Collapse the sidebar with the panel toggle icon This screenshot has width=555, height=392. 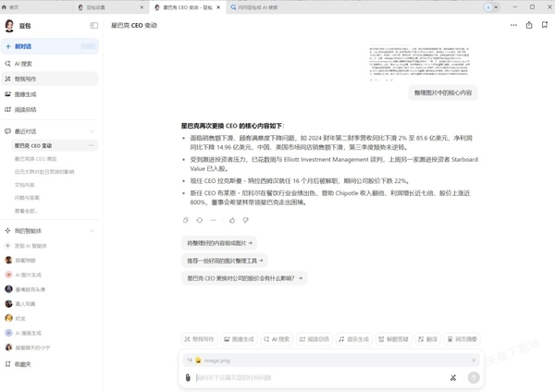point(93,26)
